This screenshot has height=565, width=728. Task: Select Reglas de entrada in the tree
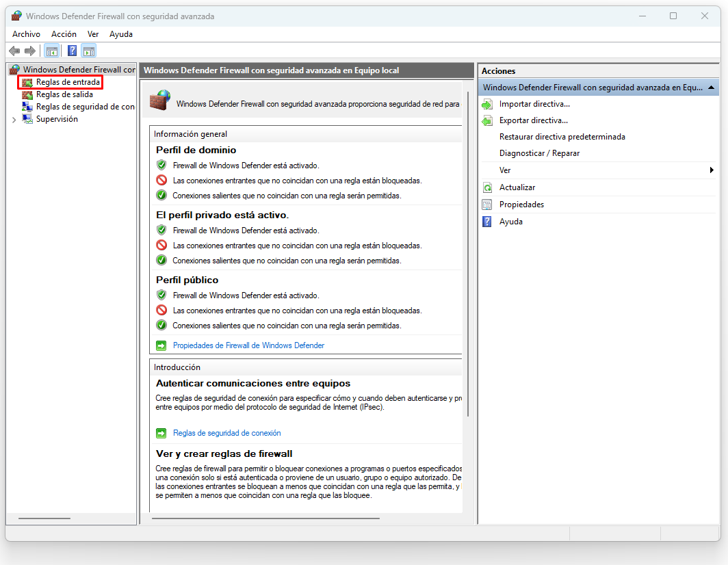(x=68, y=82)
